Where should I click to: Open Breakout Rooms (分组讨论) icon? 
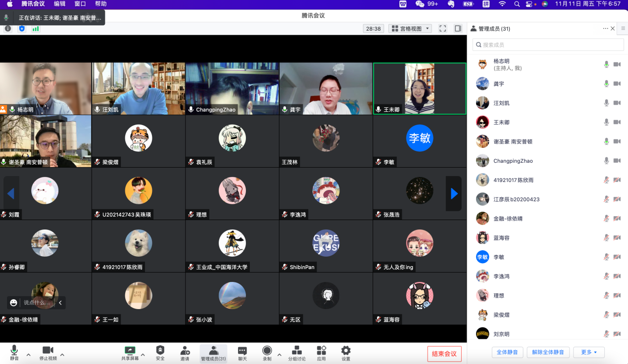tap(297, 353)
